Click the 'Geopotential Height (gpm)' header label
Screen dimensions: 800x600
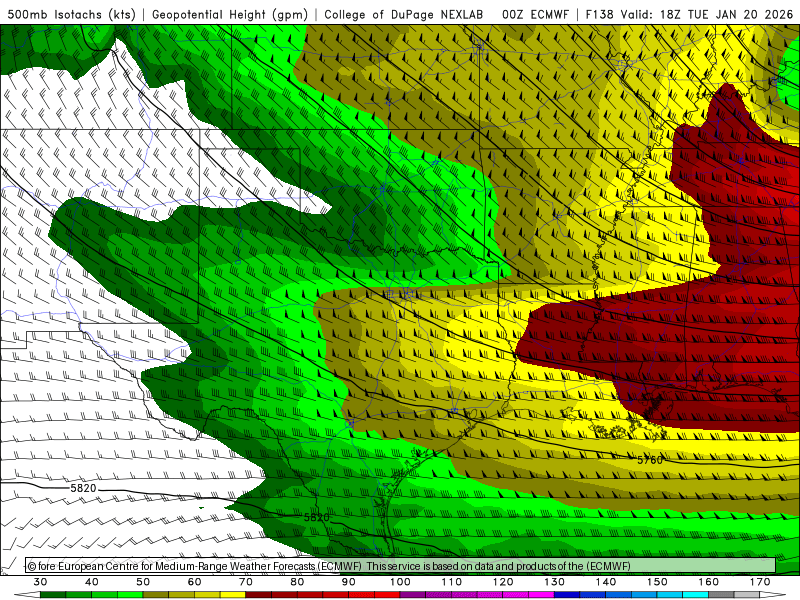[x=230, y=14]
